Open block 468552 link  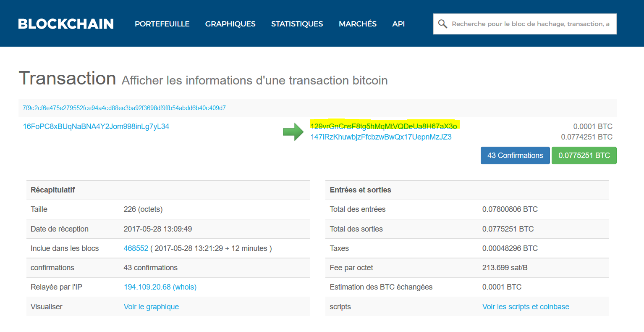pyautogui.click(x=136, y=248)
